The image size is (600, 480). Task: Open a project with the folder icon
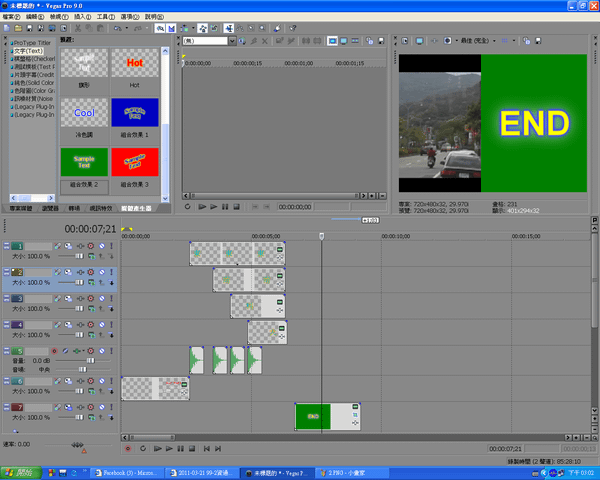click(18, 28)
